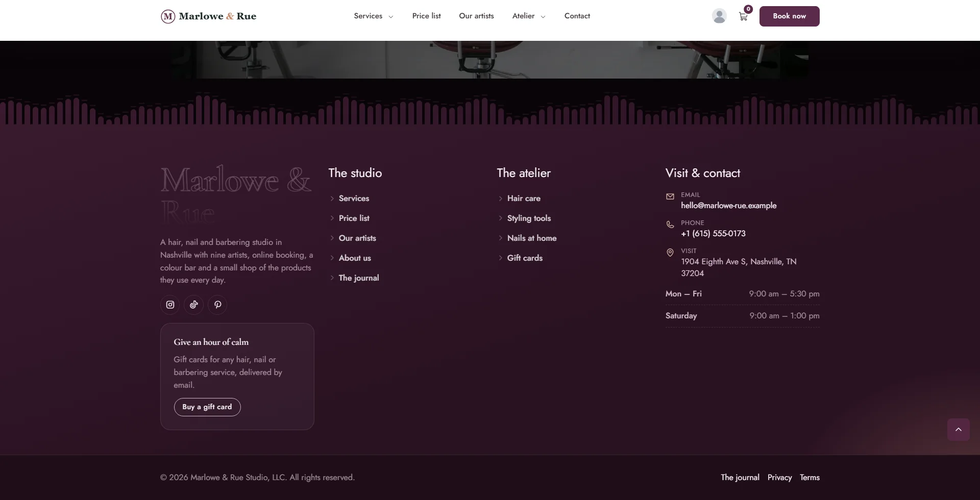Click the Mon – Fri opening hours row

pyautogui.click(x=742, y=294)
